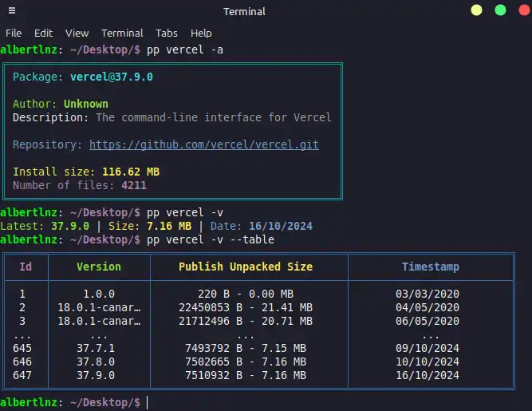Click the package name vercel@37.9.0
The image size is (532, 411).
112,77
